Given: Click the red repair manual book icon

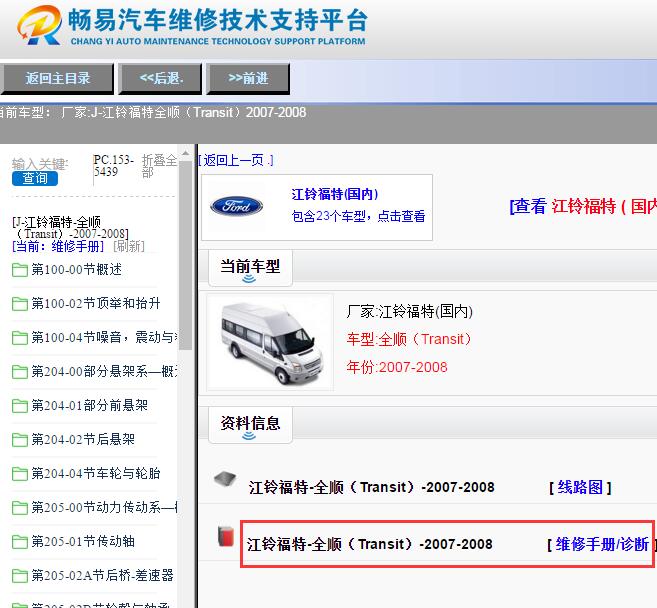Looking at the screenshot, I should (x=226, y=536).
